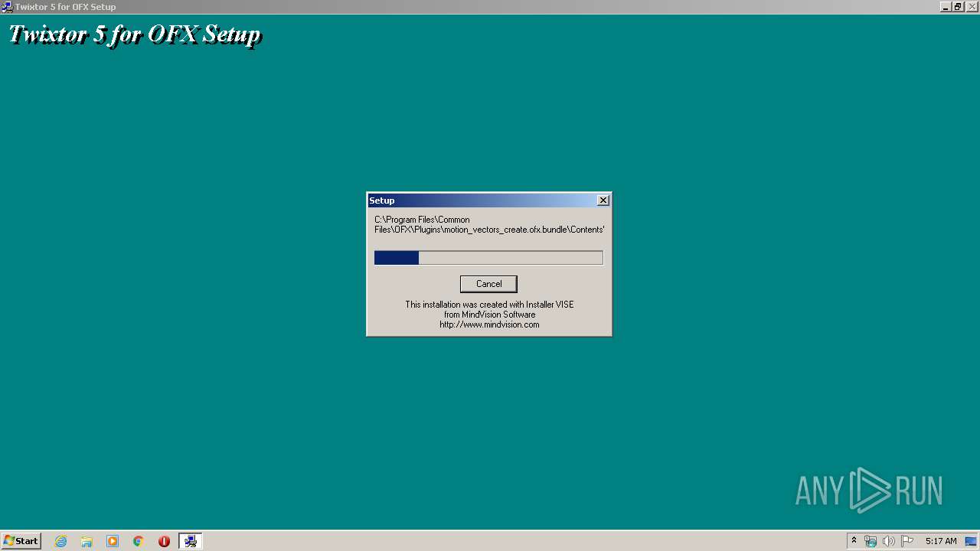
Task: Show hidden system tray icons
Action: coord(854,541)
